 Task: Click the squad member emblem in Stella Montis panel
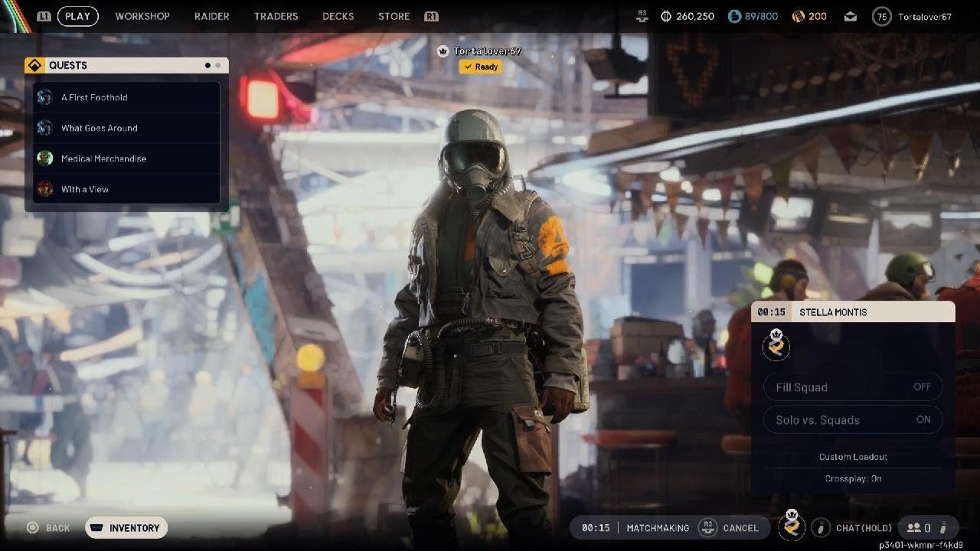(776, 345)
